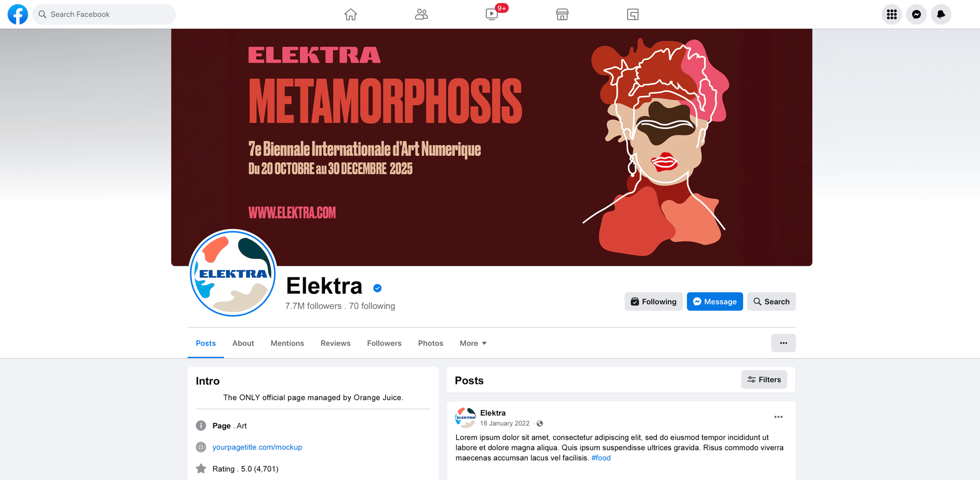Open the Messenger icon in top bar
Viewport: 980px width, 480px height.
[x=916, y=14]
